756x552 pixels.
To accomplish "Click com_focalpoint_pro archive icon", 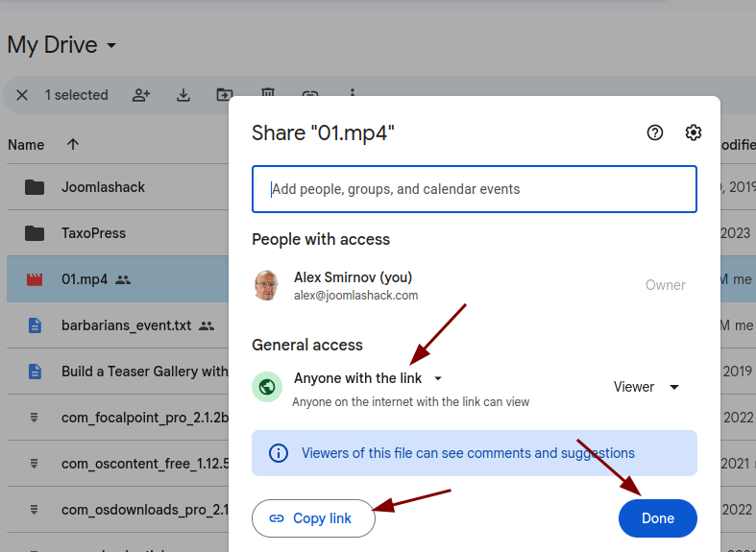I will [x=34, y=418].
